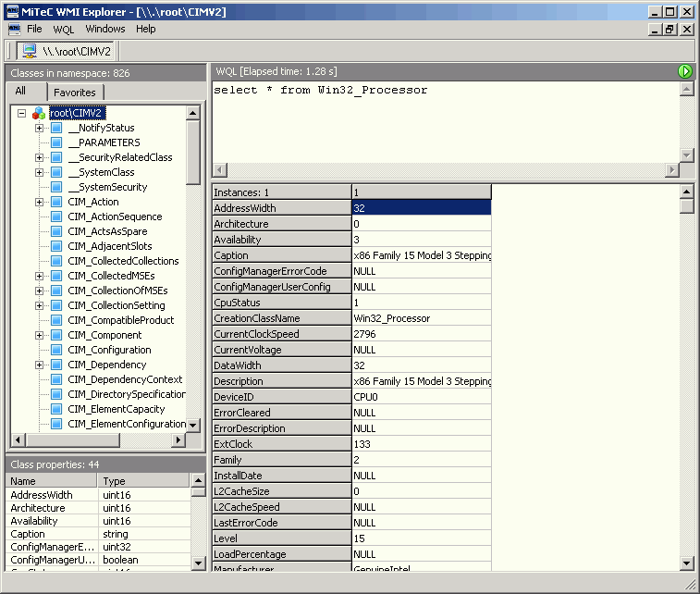Click the CIM_CollectionSetting class icon
Viewport: 700px width, 594px height.
click(56, 305)
